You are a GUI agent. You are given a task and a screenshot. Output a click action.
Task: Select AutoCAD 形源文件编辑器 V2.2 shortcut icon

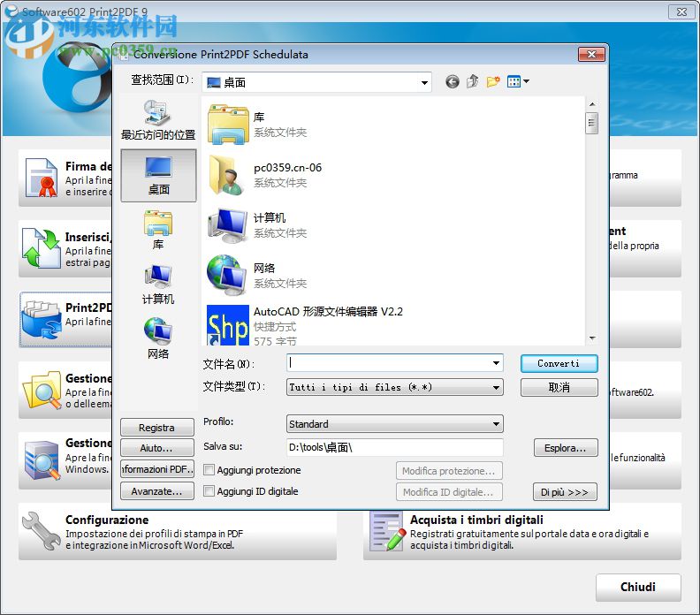(228, 325)
